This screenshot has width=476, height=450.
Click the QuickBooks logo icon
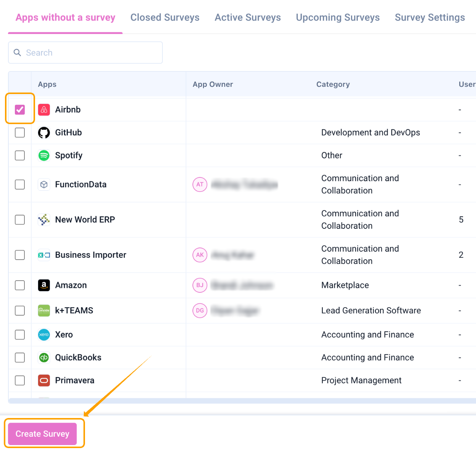click(44, 357)
